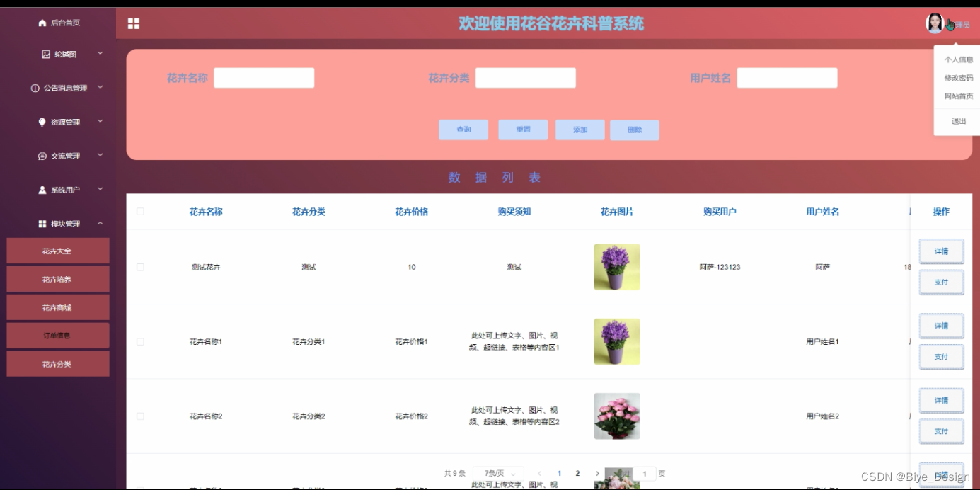The height and width of the screenshot is (490, 980).
Task: Open flower thumbnail in row 测试花卉
Action: (x=617, y=267)
